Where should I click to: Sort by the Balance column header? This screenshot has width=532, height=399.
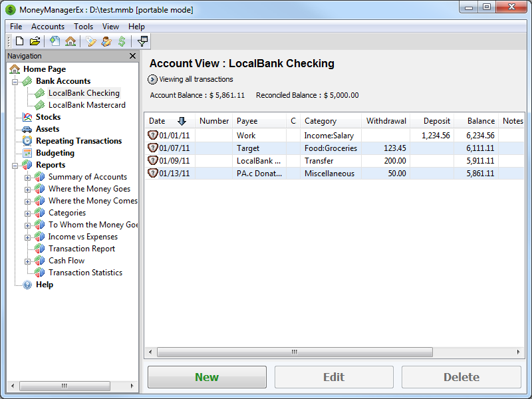tap(476, 121)
